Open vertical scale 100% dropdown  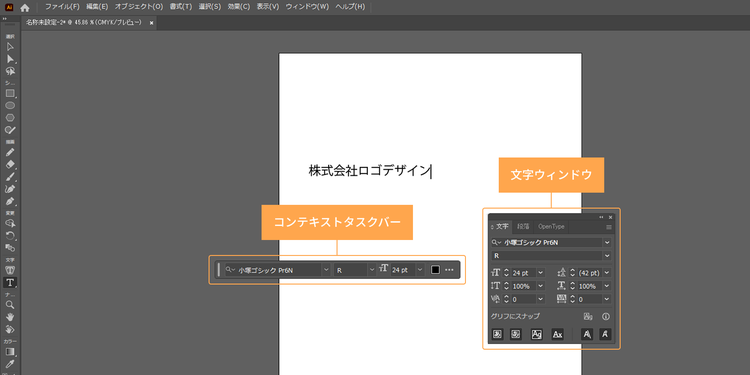point(540,286)
